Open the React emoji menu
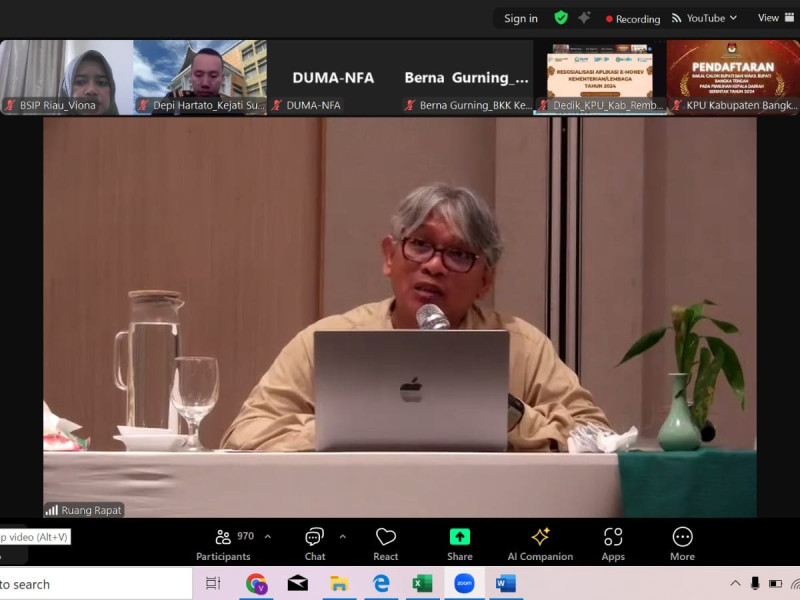 coord(386,543)
